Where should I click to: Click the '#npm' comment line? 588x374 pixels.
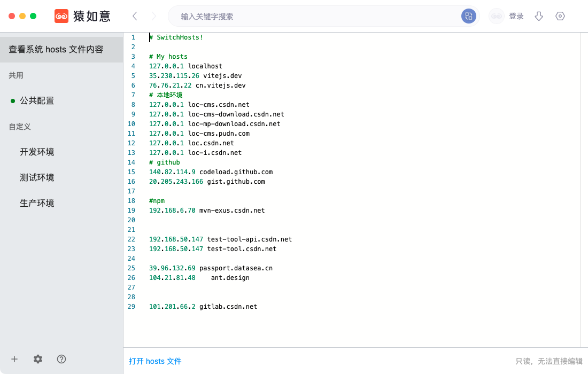[157, 201]
